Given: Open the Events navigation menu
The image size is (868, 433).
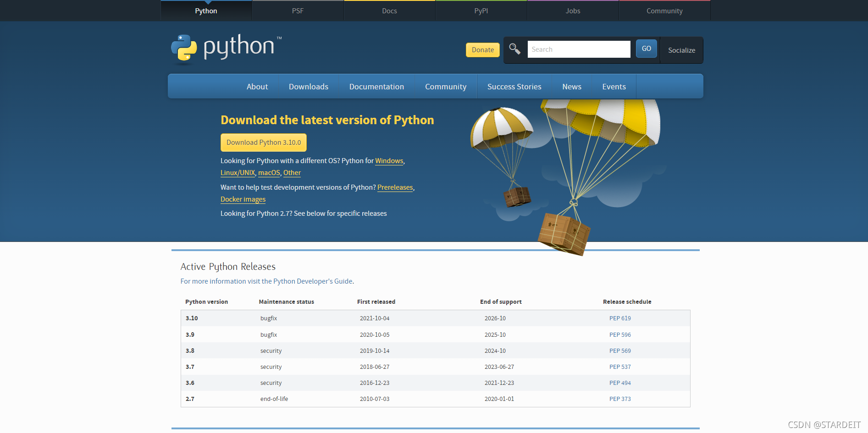Looking at the screenshot, I should coord(614,87).
